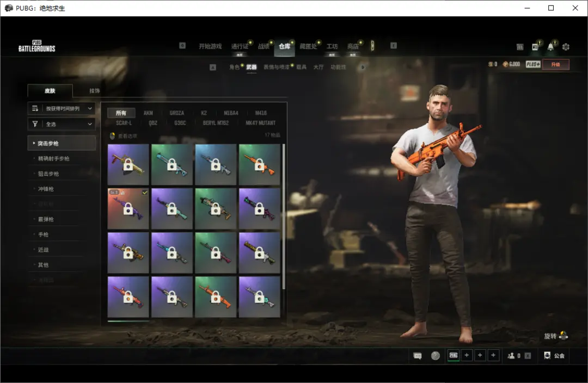Open the chat bubble icon
This screenshot has height=383, width=588.
pyautogui.click(x=418, y=356)
